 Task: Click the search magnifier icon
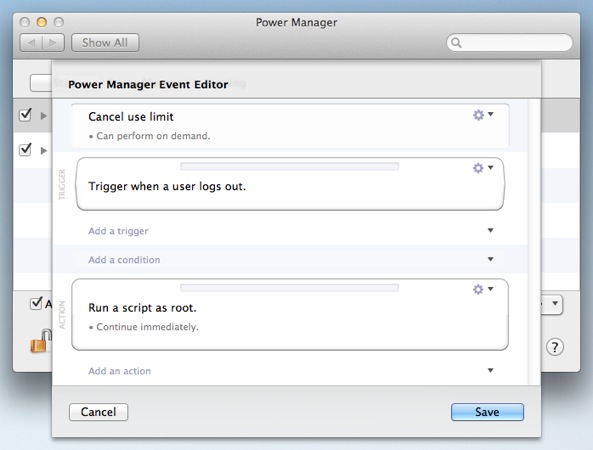tap(456, 43)
